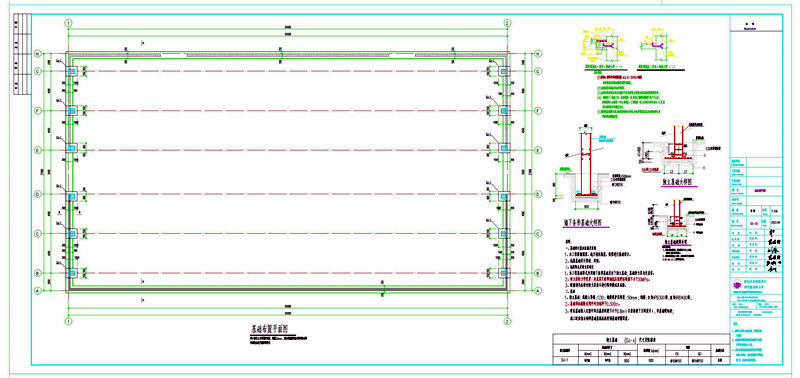Screen dimensions: 800x378
Task: Click the DJ-1 row in the dimension table
Action: pos(641,360)
